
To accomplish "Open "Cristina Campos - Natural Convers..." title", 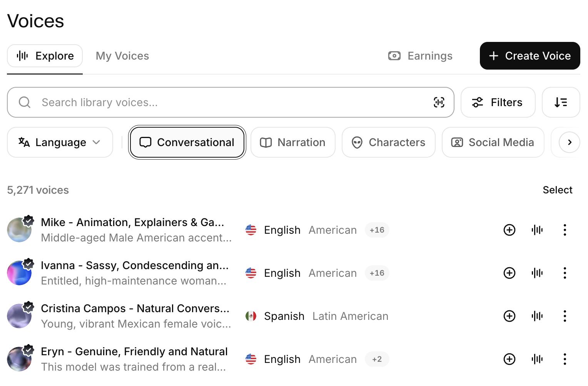I will click(135, 308).
